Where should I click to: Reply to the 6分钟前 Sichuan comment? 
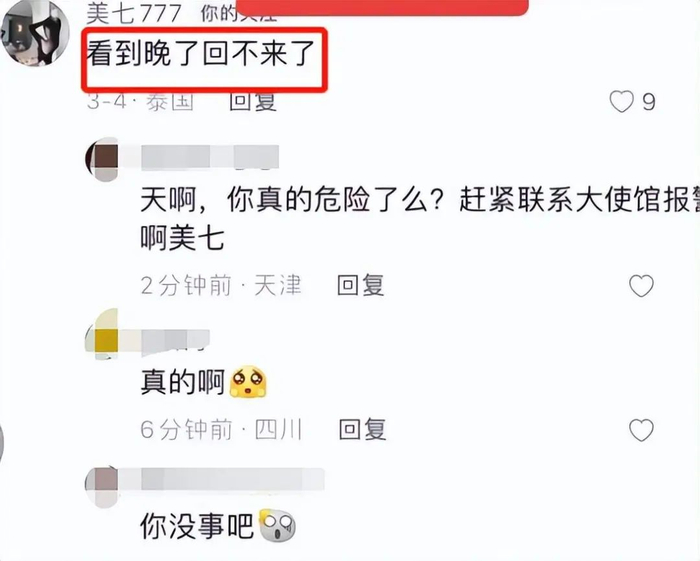(362, 429)
